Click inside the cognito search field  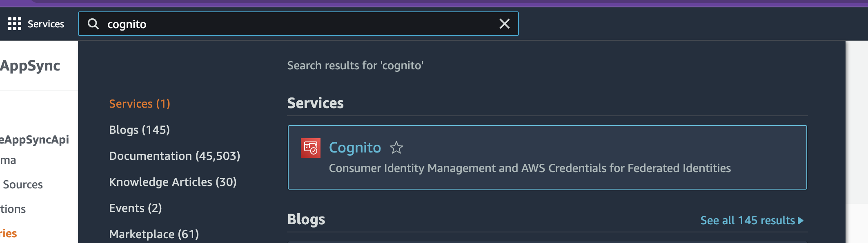point(298,24)
